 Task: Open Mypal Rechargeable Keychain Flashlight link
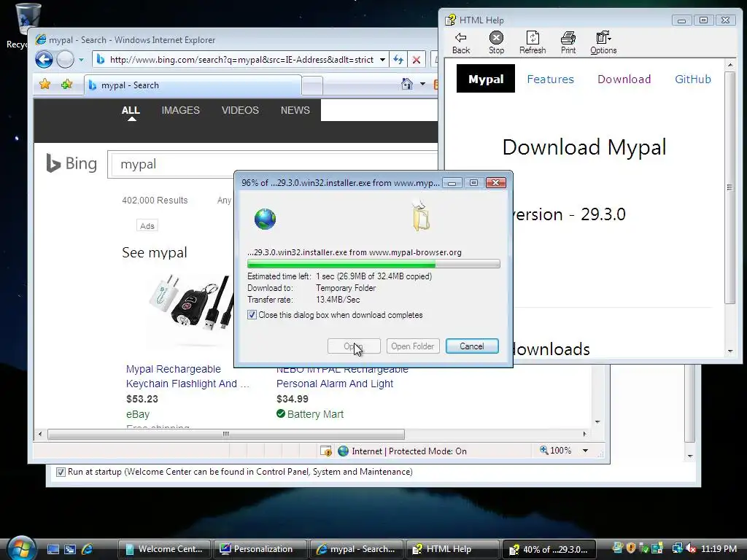187,376
